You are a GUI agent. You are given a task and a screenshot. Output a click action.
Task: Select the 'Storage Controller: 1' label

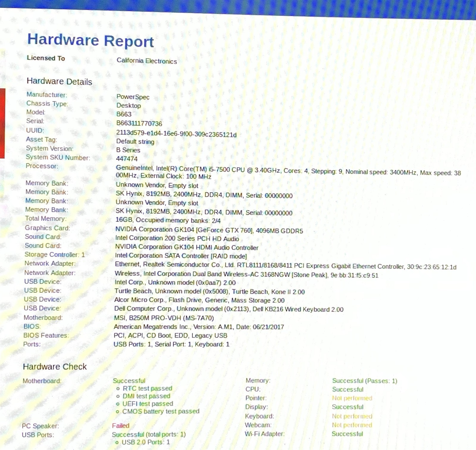(x=55, y=255)
